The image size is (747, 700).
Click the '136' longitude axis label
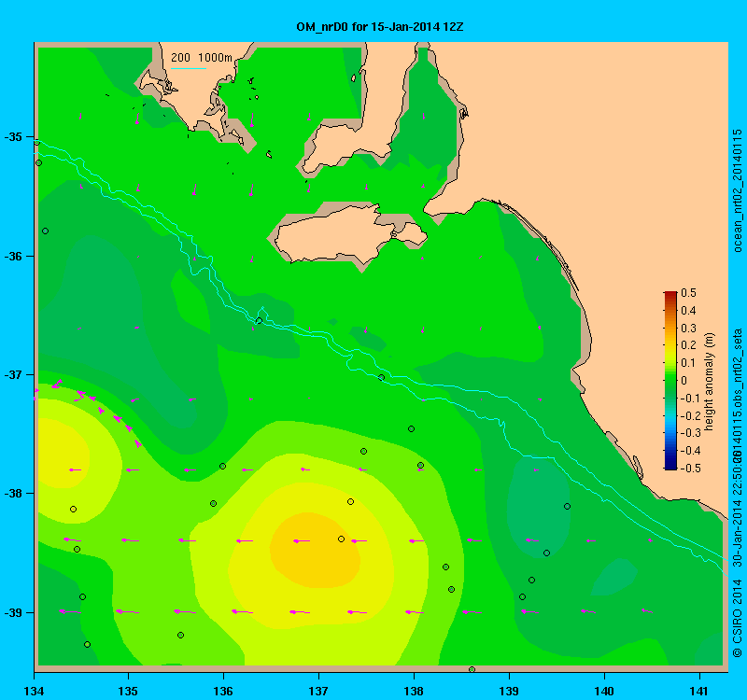[x=223, y=691]
